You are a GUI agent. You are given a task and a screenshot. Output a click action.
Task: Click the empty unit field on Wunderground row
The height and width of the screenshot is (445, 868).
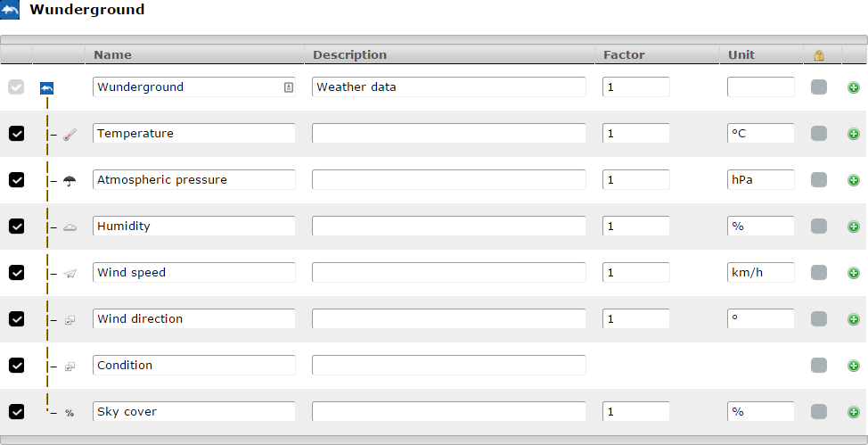tap(760, 87)
